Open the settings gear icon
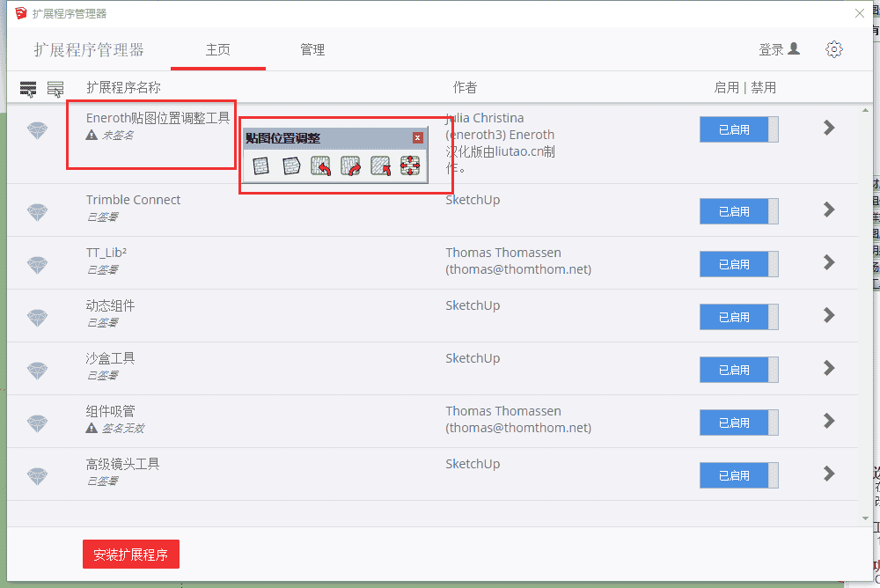This screenshot has height=588, width=880. [x=834, y=49]
